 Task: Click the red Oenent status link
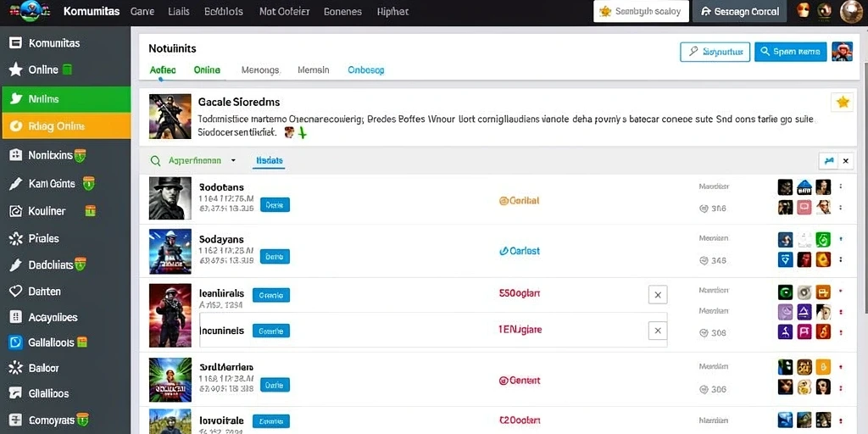520,381
